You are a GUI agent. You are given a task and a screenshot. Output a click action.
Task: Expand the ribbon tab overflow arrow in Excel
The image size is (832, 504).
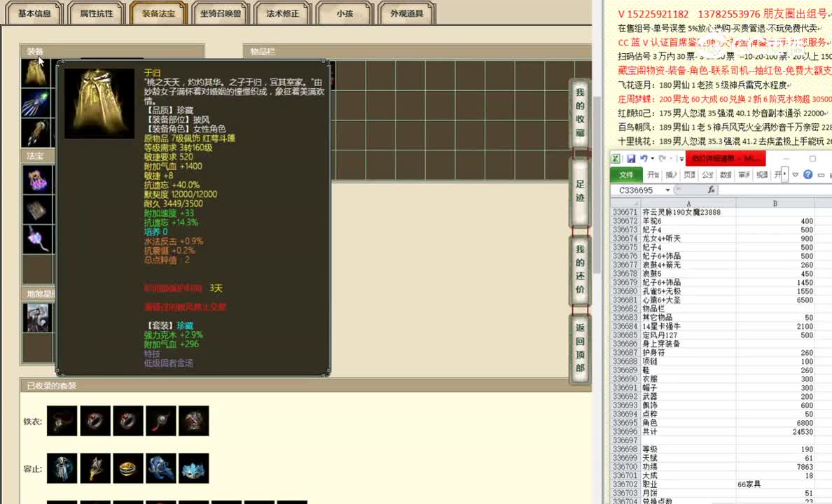click(786, 175)
